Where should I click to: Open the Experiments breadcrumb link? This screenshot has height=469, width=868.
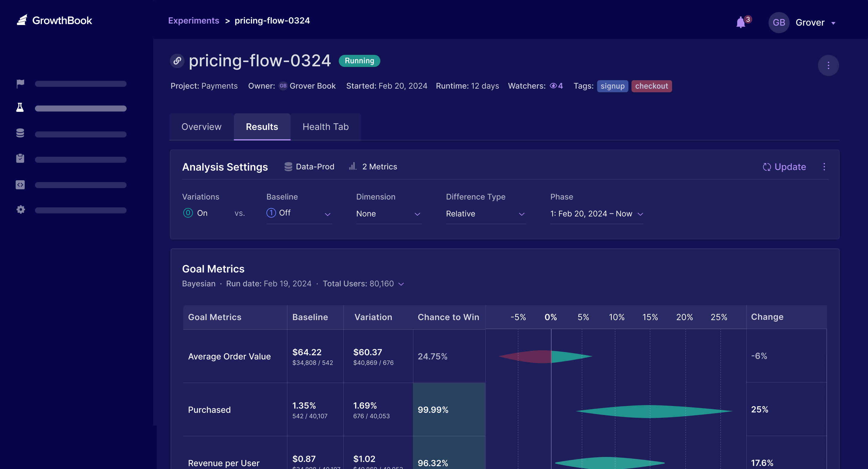coord(193,20)
